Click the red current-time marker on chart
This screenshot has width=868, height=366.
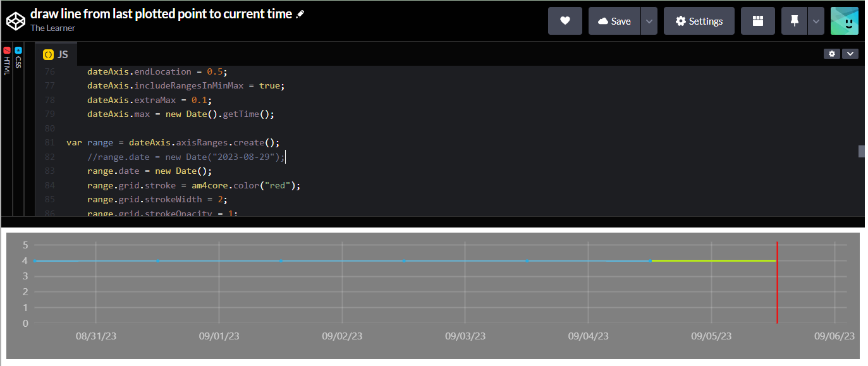(x=777, y=281)
